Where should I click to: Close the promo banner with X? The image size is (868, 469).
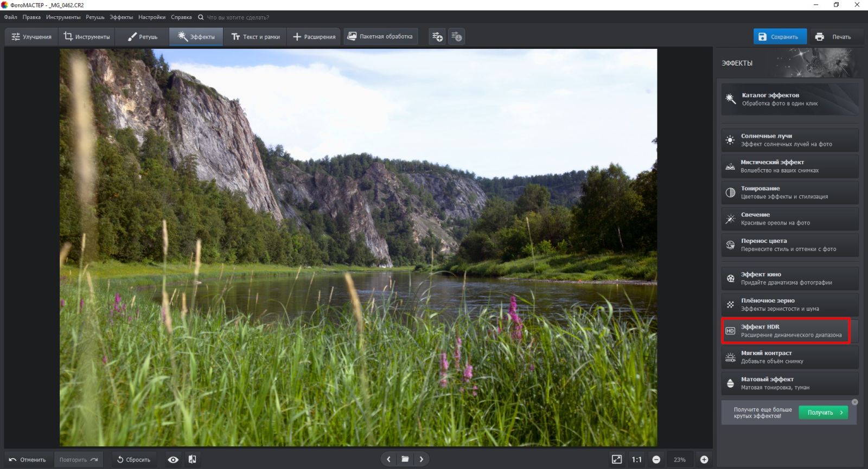[855, 402]
